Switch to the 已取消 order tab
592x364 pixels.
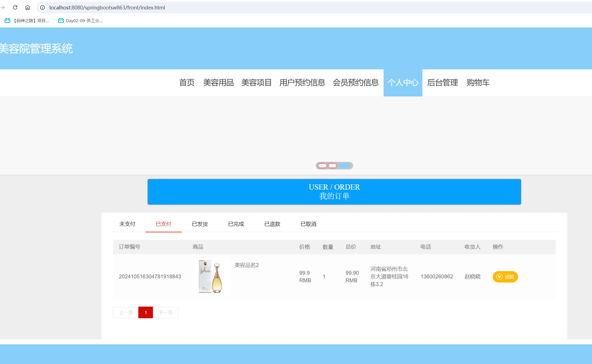(x=308, y=224)
